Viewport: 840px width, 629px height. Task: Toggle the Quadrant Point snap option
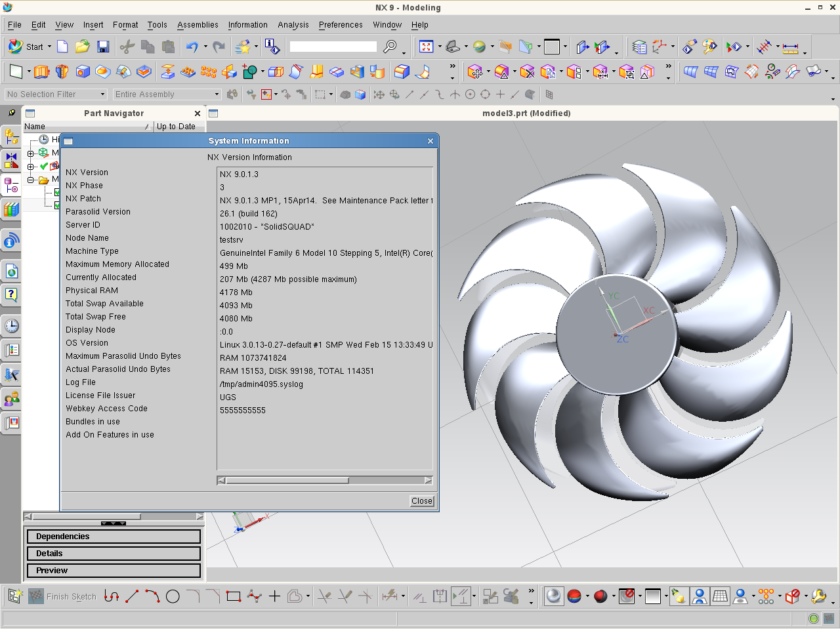(485, 94)
